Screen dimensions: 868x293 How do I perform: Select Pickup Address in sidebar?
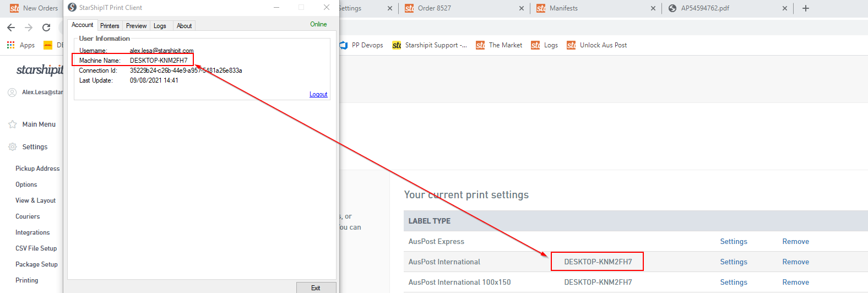(37, 169)
